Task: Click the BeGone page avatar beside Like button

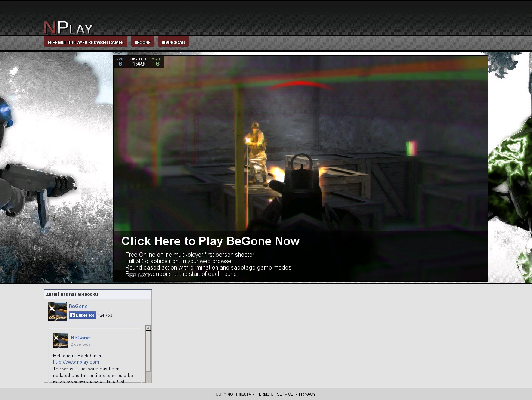Action: click(58, 312)
